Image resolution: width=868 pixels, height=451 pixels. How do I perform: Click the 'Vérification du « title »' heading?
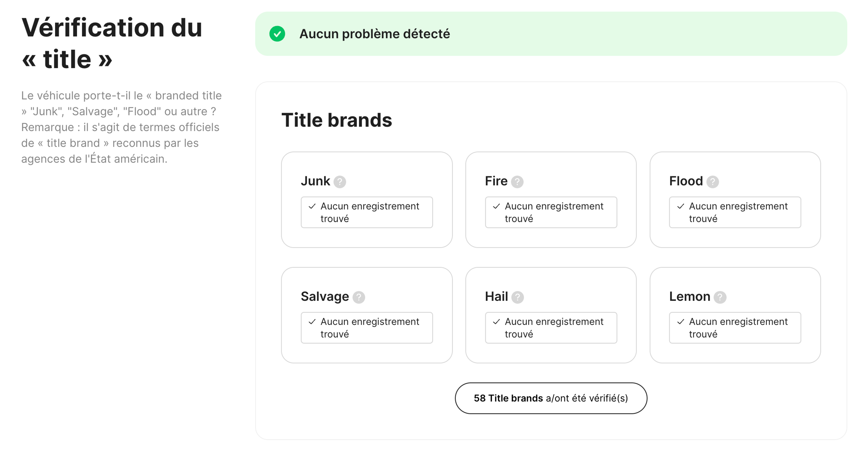[111, 43]
